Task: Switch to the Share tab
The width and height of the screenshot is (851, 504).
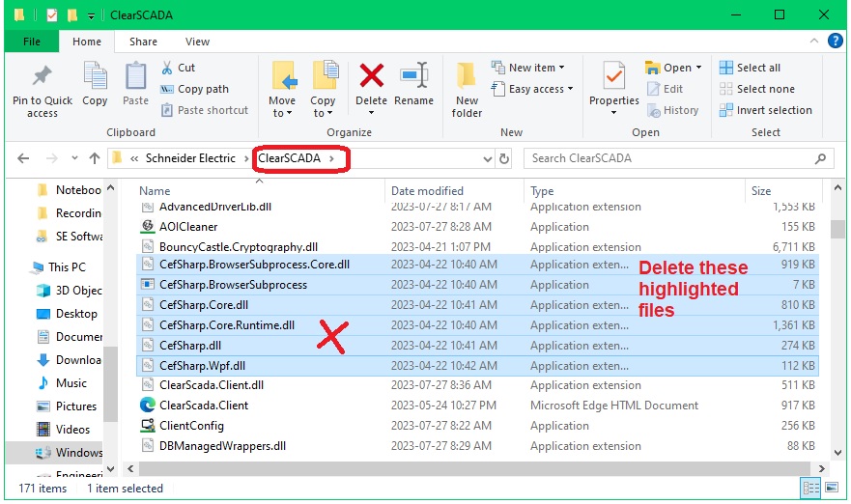Action: tap(143, 42)
